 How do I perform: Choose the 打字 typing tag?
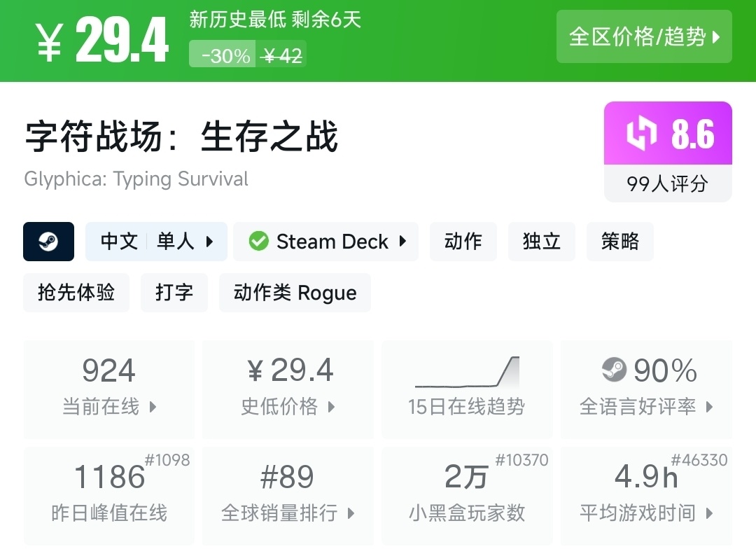174,293
